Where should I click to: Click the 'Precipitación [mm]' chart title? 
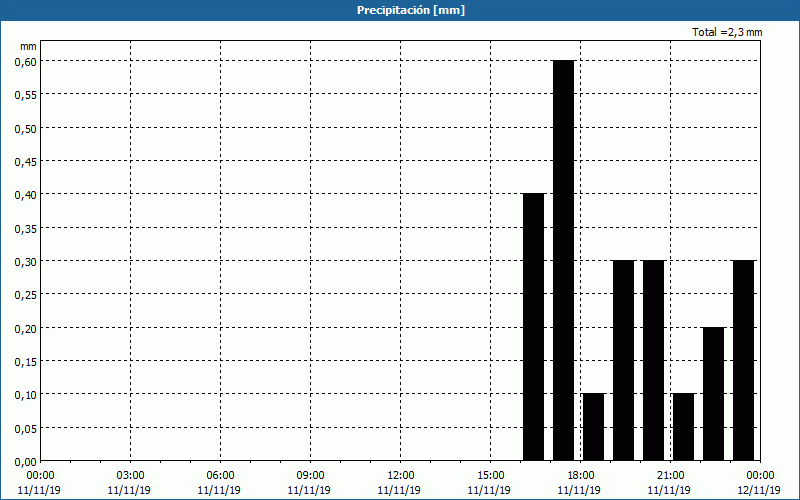coord(411,10)
